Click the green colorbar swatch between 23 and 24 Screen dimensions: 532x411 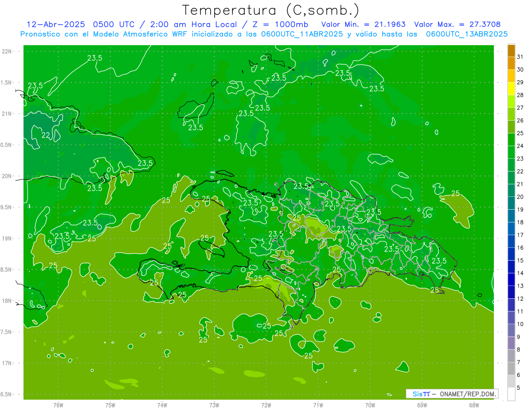coord(511,152)
